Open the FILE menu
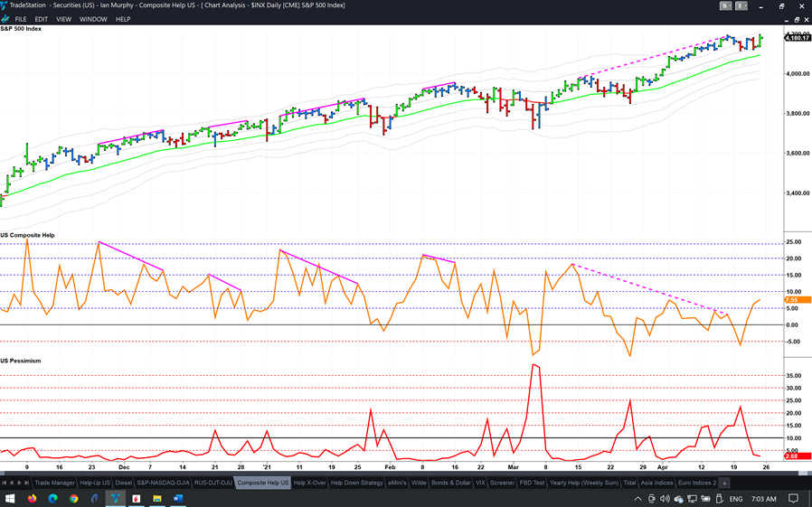This screenshot has width=812, height=507. coord(21,19)
